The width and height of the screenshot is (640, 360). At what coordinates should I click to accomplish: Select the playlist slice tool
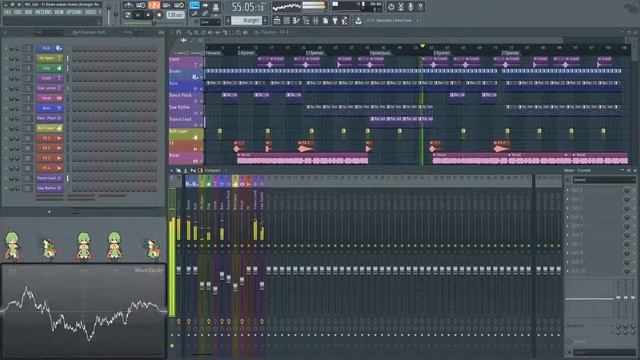224,32
